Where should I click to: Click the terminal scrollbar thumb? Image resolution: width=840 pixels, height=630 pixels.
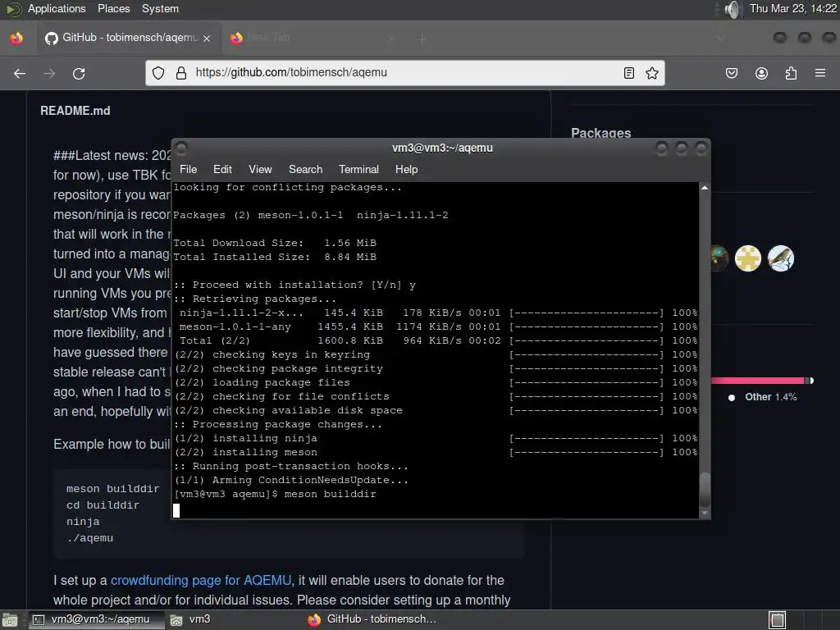point(705,490)
